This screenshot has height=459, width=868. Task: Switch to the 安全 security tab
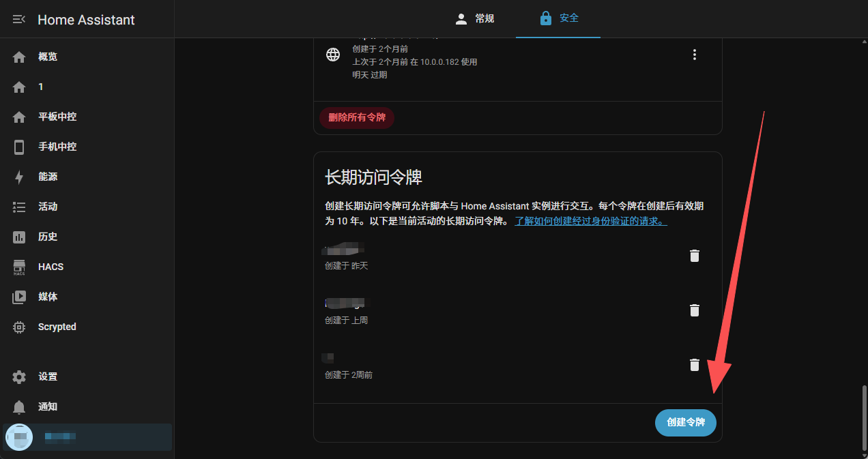pyautogui.click(x=558, y=19)
